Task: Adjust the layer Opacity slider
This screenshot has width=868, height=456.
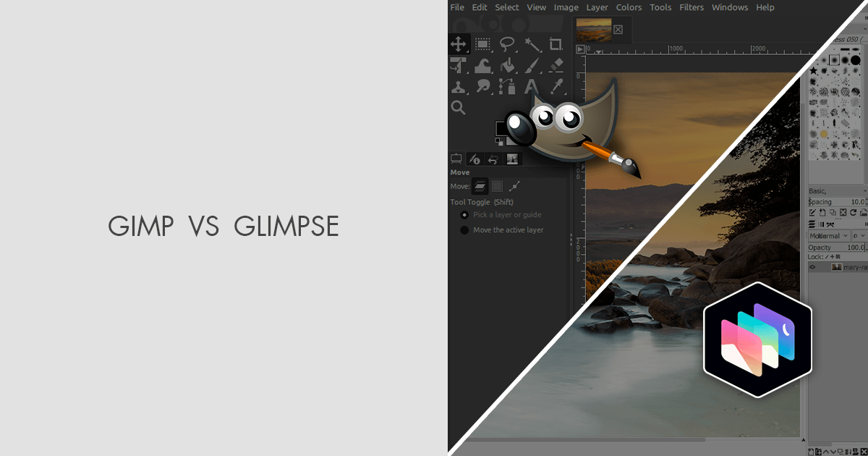Action: click(838, 248)
